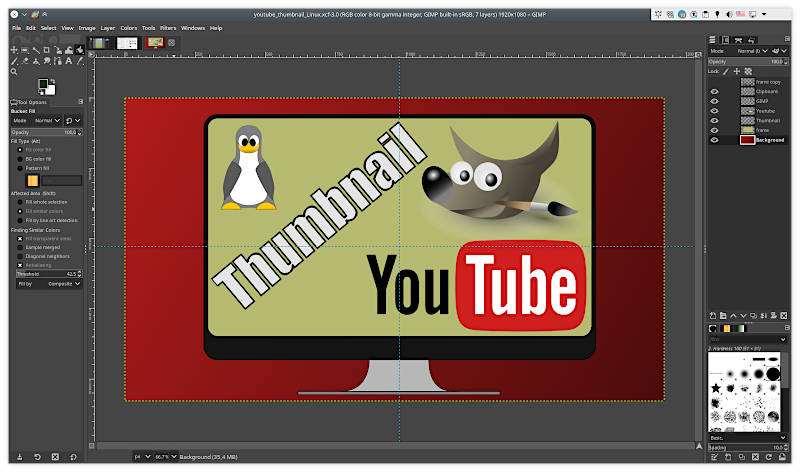This screenshot has width=800, height=472.
Task: Refresh the brushes list
Action: [768, 457]
